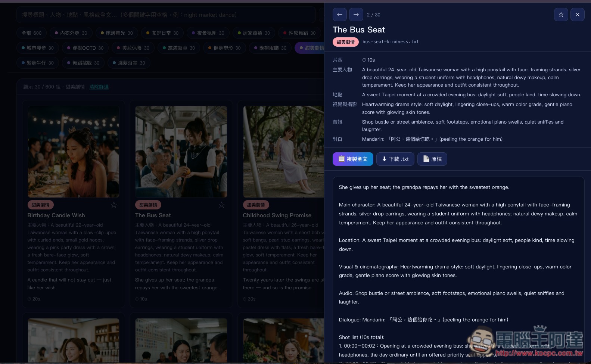Click the 20s duration on Birthday card

click(34, 299)
